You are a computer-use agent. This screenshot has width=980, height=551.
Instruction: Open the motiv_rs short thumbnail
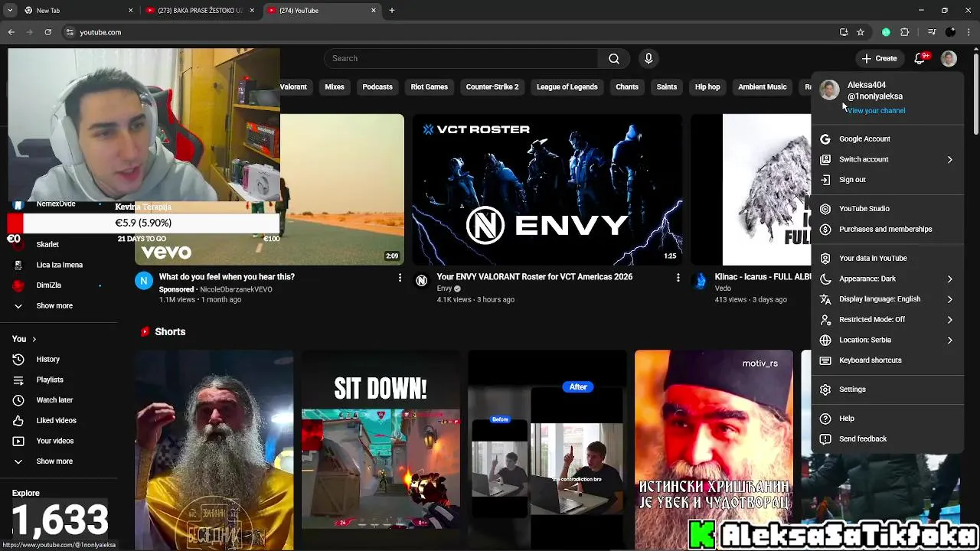[x=714, y=450]
